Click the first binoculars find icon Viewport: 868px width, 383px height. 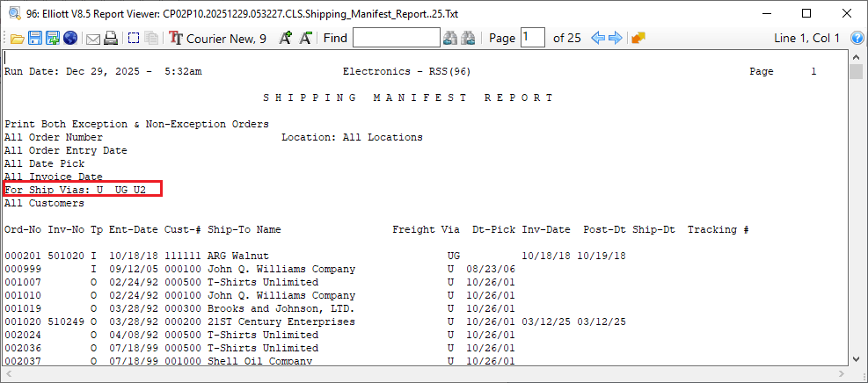coord(450,38)
